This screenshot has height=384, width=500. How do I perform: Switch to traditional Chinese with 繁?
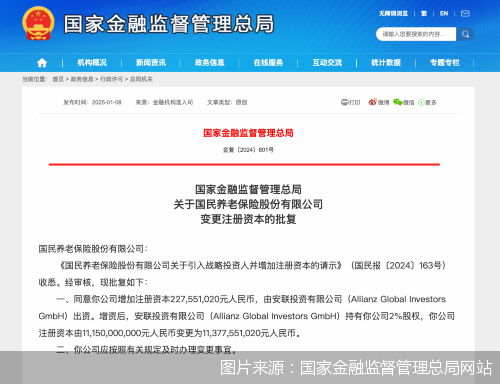click(x=424, y=13)
